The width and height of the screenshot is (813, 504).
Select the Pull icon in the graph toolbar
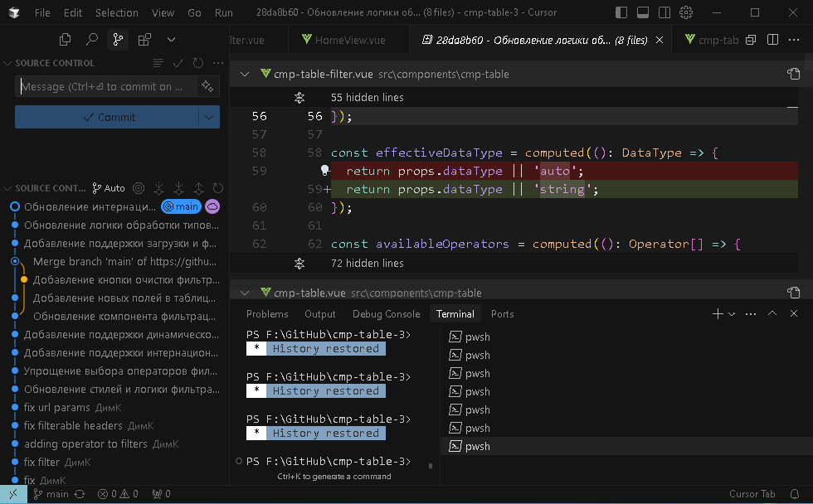pos(179,188)
